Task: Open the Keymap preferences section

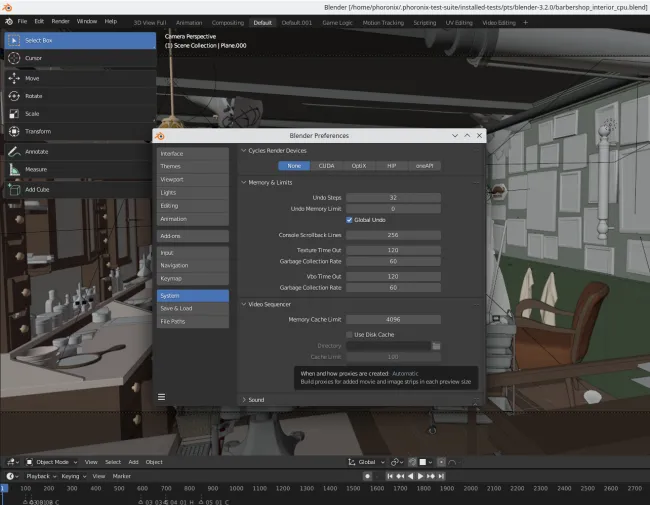Action: click(193, 279)
